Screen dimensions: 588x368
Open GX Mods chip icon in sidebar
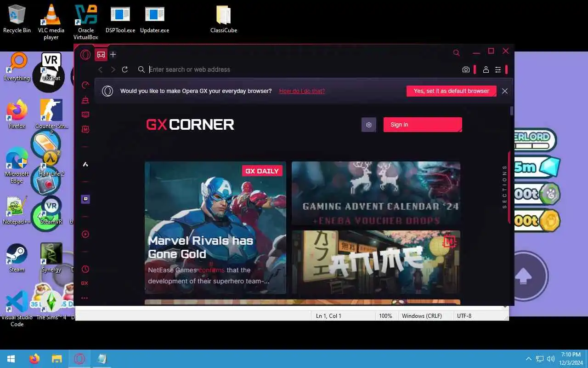pos(85,130)
